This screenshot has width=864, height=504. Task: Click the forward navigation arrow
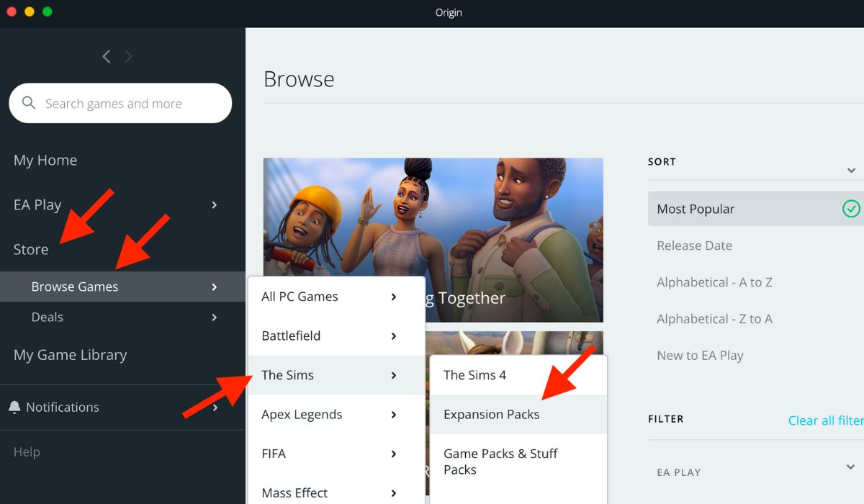coord(129,56)
